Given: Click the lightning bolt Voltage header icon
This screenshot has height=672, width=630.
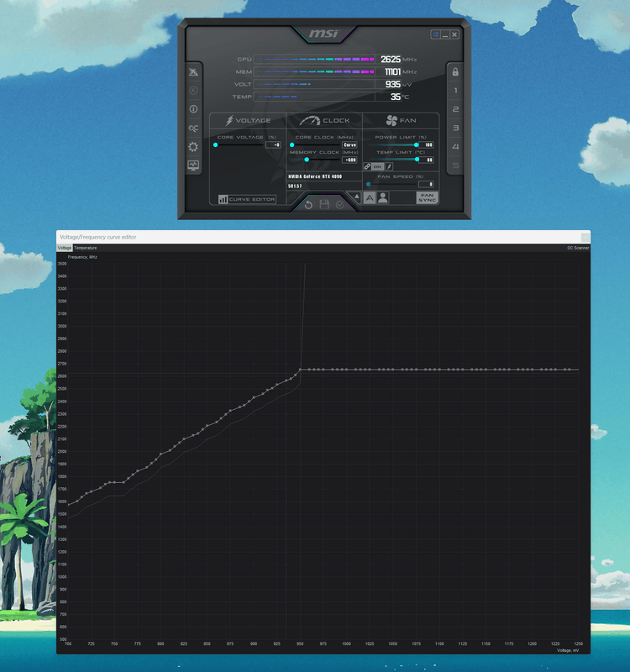Looking at the screenshot, I should coord(229,120).
